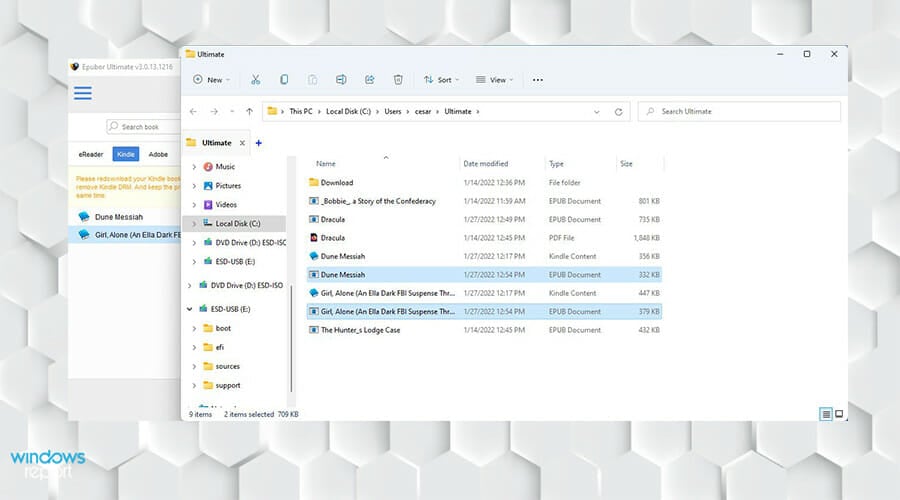Image resolution: width=900 pixels, height=500 pixels.
Task: Select ESD-USB (E:) nested under This PC
Action: coord(233,262)
